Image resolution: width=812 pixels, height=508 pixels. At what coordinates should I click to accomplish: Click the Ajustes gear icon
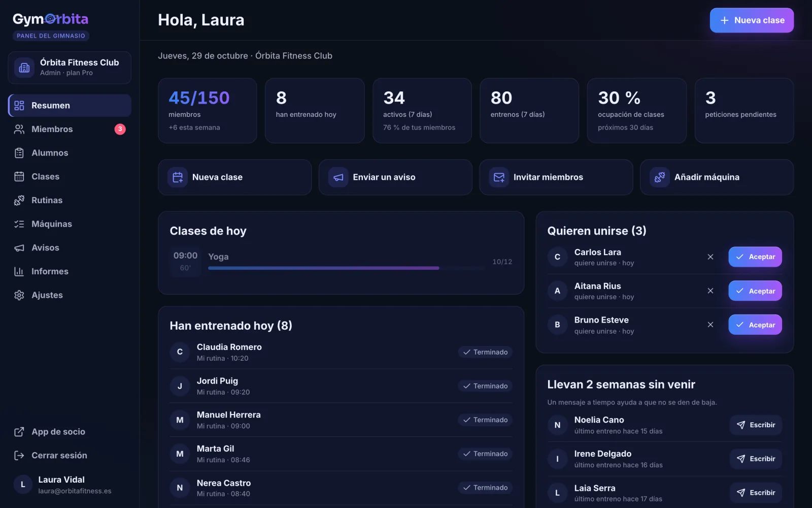19,295
